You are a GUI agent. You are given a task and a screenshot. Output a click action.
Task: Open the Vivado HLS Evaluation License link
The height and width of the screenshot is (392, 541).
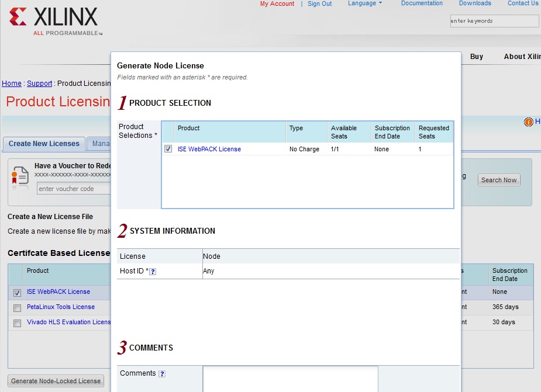click(68, 322)
